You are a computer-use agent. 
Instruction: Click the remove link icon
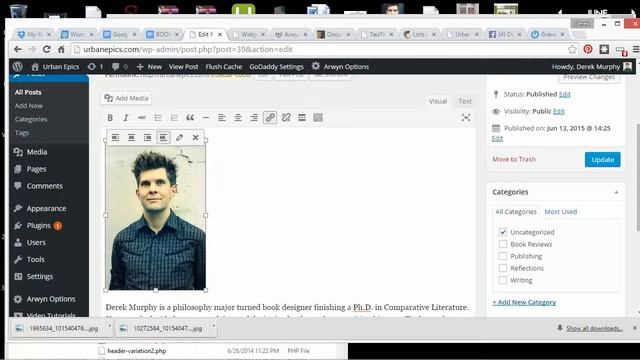(x=286, y=118)
